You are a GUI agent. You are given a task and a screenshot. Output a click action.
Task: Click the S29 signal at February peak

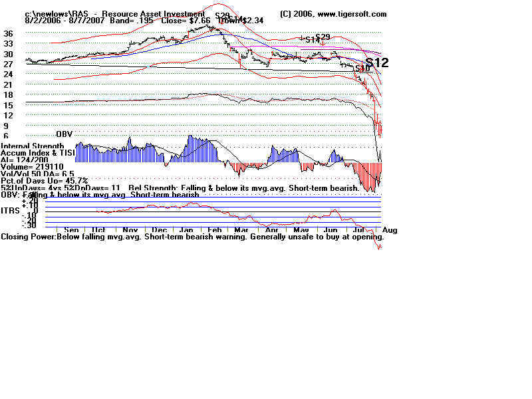[222, 15]
